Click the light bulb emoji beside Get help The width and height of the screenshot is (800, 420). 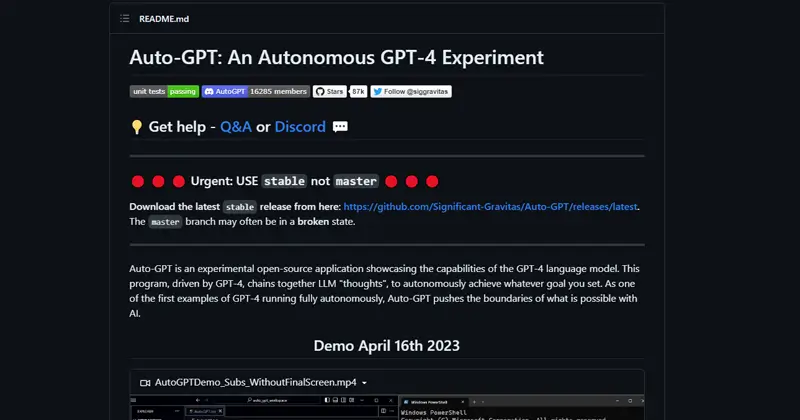point(137,127)
